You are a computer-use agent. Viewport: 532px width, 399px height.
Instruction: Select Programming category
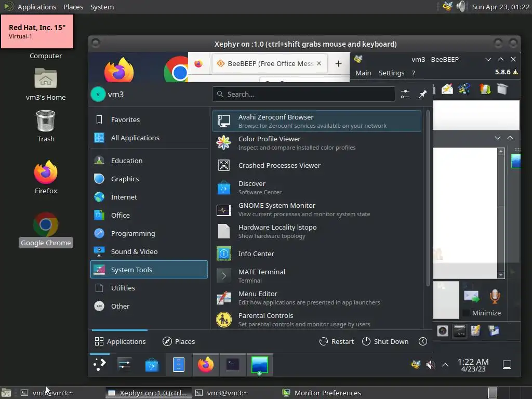[x=149, y=233]
